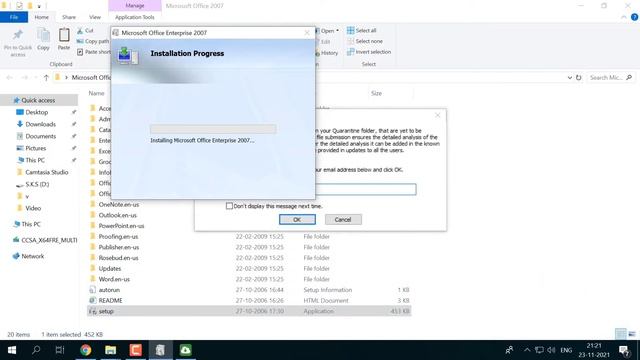The height and width of the screenshot is (360, 640).
Task: Open taskbar Search icon
Action: tap(36, 350)
